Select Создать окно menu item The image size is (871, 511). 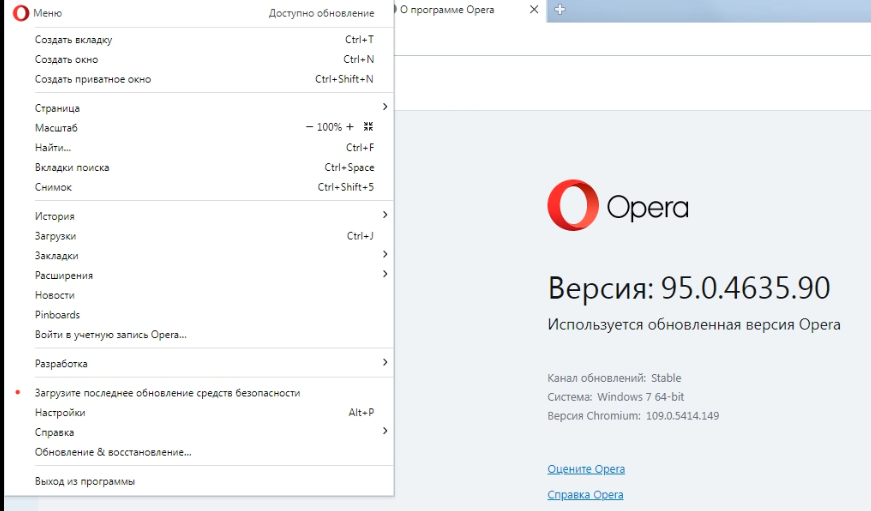coord(199,59)
